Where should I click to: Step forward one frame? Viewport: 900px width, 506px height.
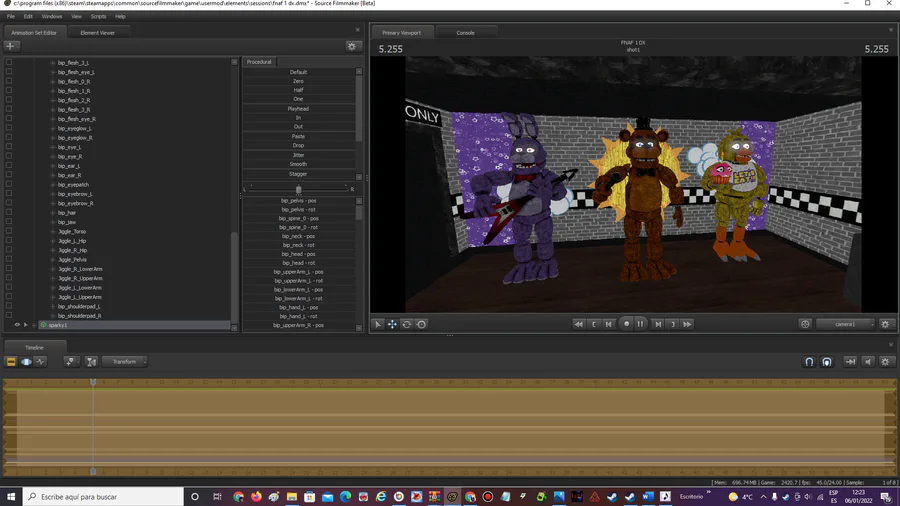pyautogui.click(x=658, y=324)
